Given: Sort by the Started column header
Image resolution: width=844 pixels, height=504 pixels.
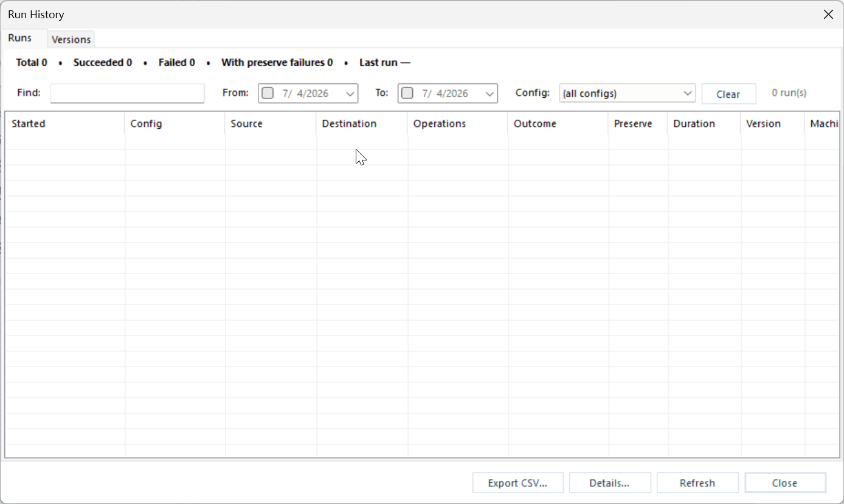Looking at the screenshot, I should tap(65, 123).
